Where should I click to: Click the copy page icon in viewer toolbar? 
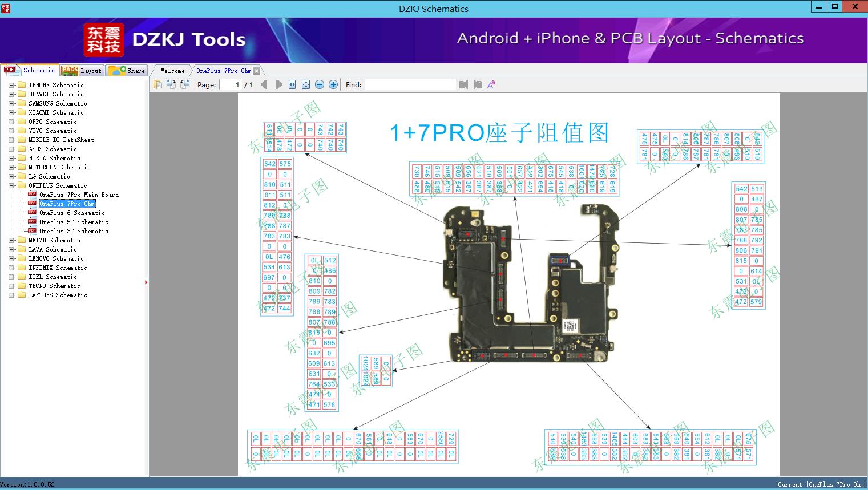(x=157, y=84)
